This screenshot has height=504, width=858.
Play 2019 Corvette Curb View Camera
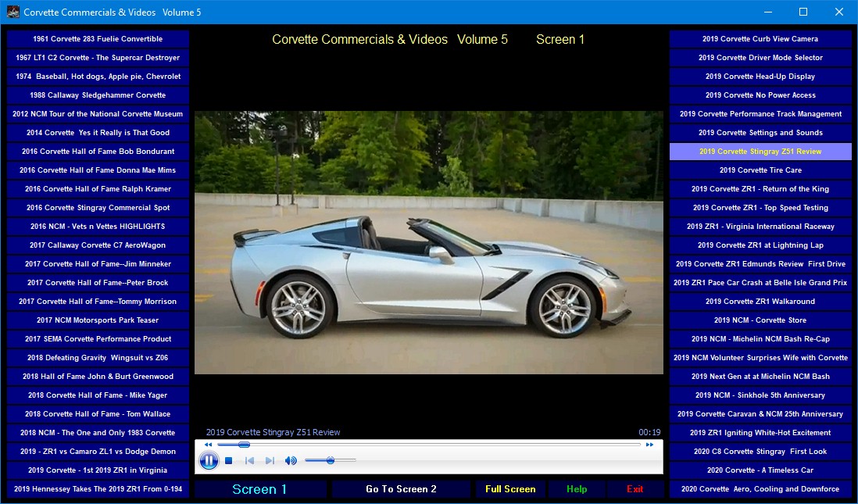click(760, 39)
